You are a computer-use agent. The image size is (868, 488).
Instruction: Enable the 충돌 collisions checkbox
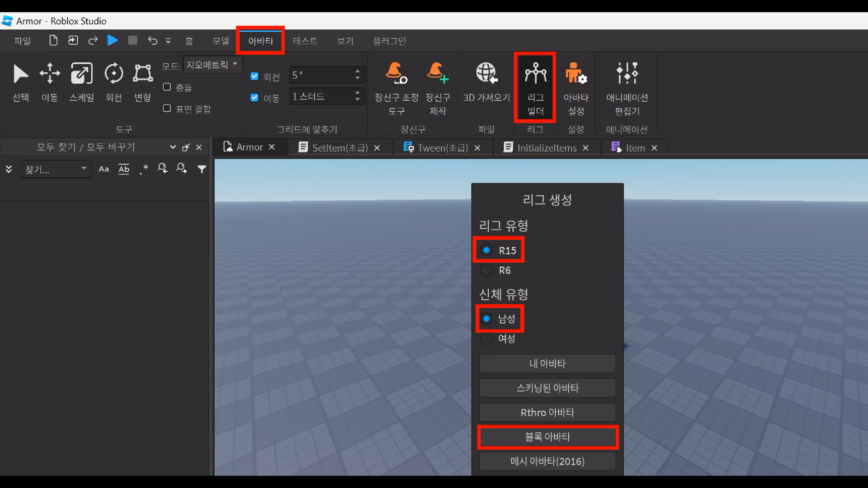tap(167, 87)
